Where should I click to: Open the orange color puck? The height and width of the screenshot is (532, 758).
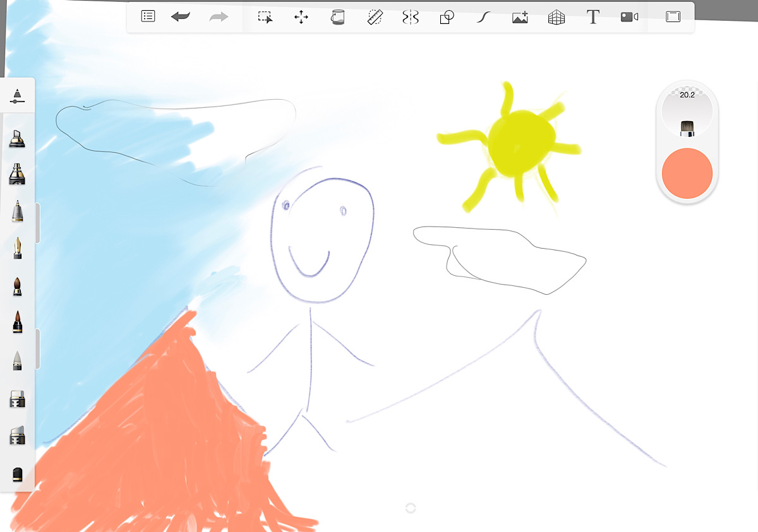pos(687,174)
